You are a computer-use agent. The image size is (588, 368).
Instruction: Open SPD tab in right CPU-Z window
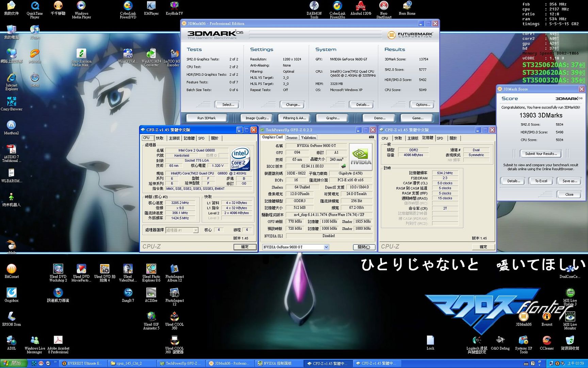pos(440,138)
